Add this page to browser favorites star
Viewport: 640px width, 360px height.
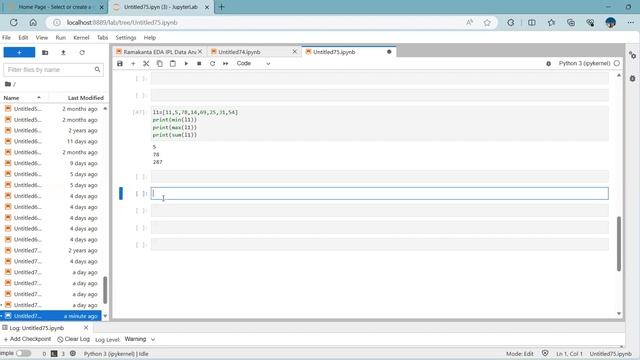point(487,22)
